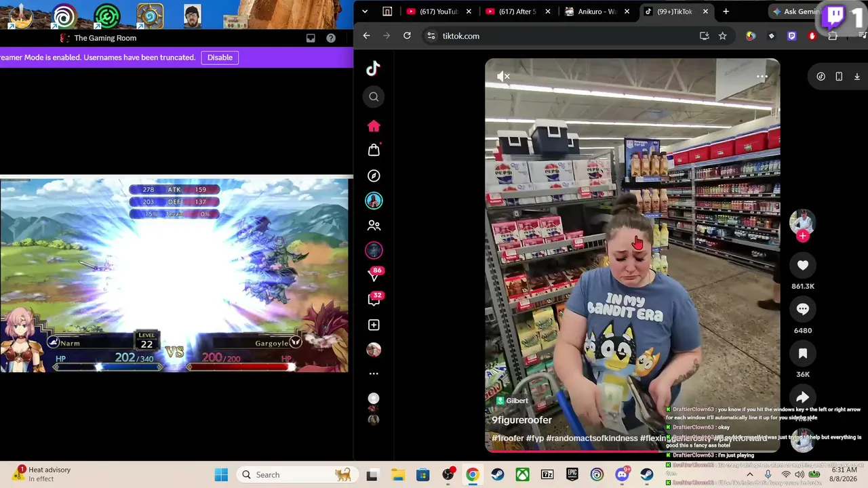Share the TikTok video

803,397
